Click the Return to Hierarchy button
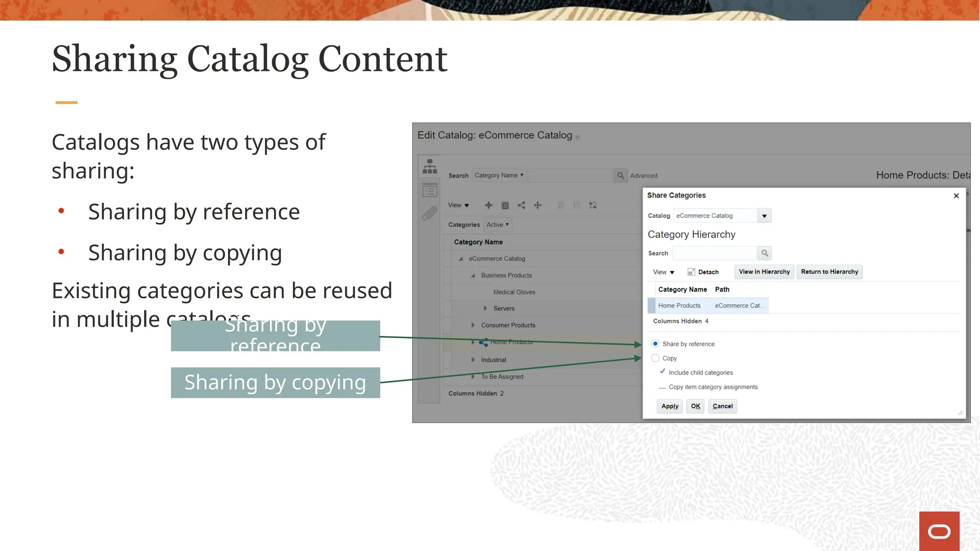The height and width of the screenshot is (551, 980). [x=829, y=272]
